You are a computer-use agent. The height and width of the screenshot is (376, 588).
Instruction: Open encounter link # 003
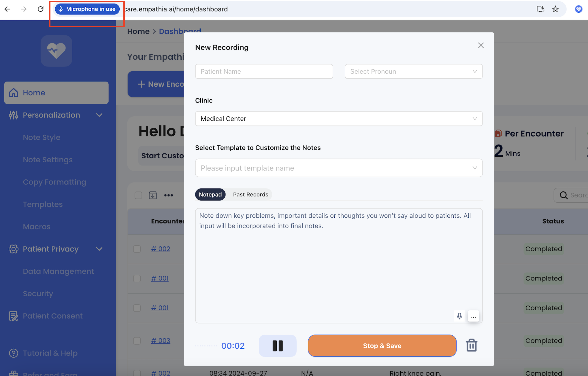coord(161,341)
